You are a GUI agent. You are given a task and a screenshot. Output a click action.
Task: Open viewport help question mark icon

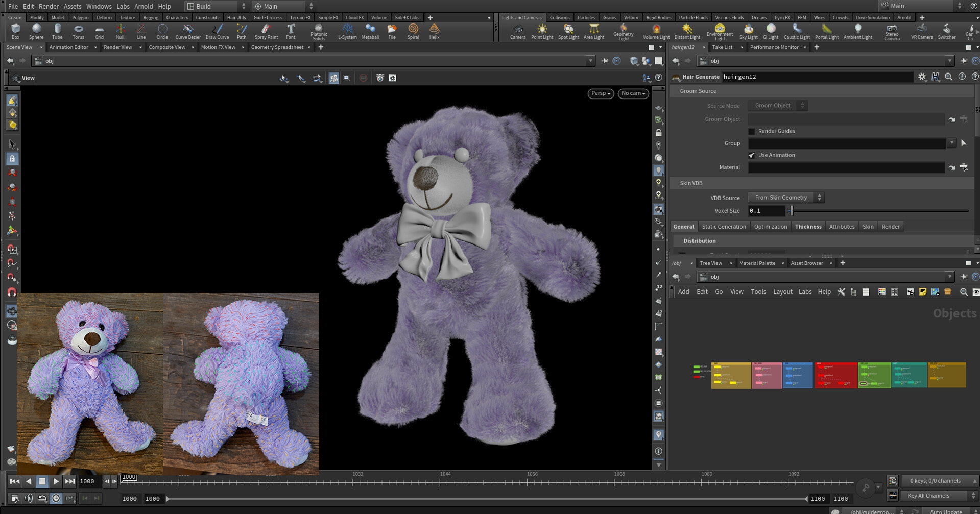point(659,78)
